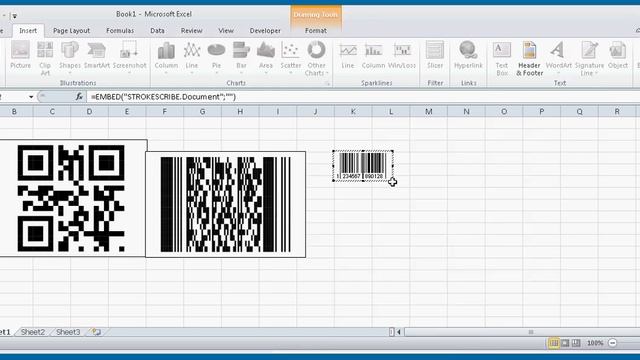Click in the formula bar EMBED formula
Screen dimensions: 640x360
point(163,97)
